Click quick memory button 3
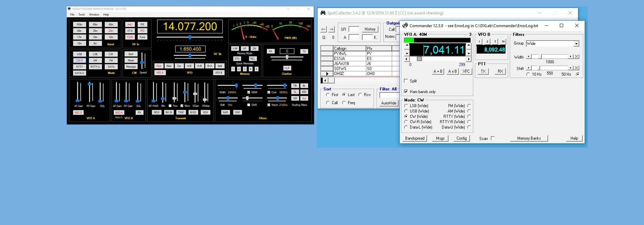 coord(245,69)
